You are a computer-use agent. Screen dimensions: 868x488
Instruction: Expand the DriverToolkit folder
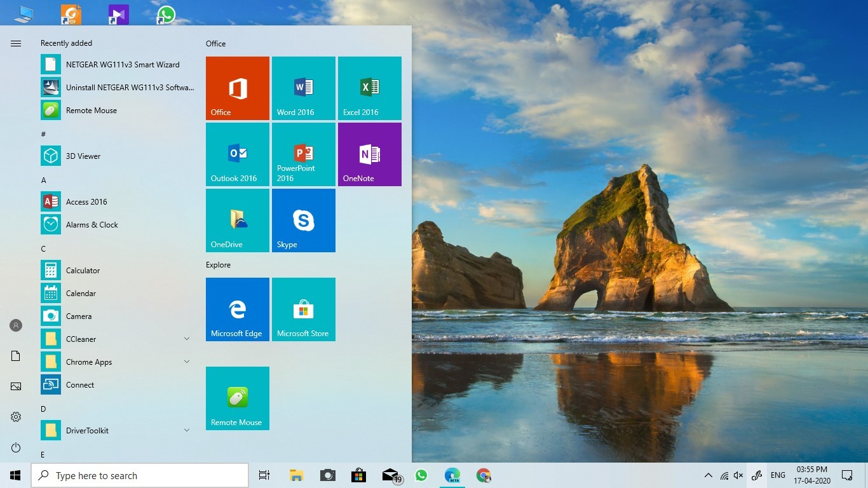[x=118, y=431]
